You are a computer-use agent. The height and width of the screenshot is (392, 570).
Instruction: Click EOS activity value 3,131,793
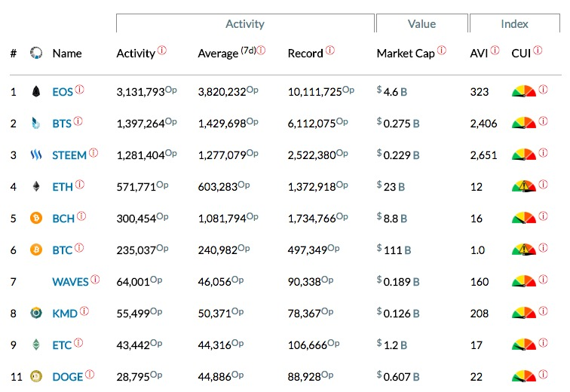coord(140,92)
